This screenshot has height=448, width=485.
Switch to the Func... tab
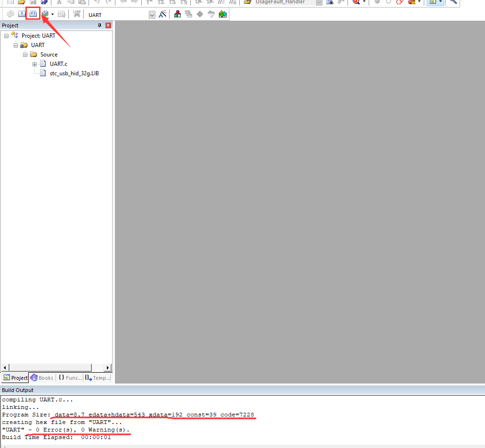70,378
